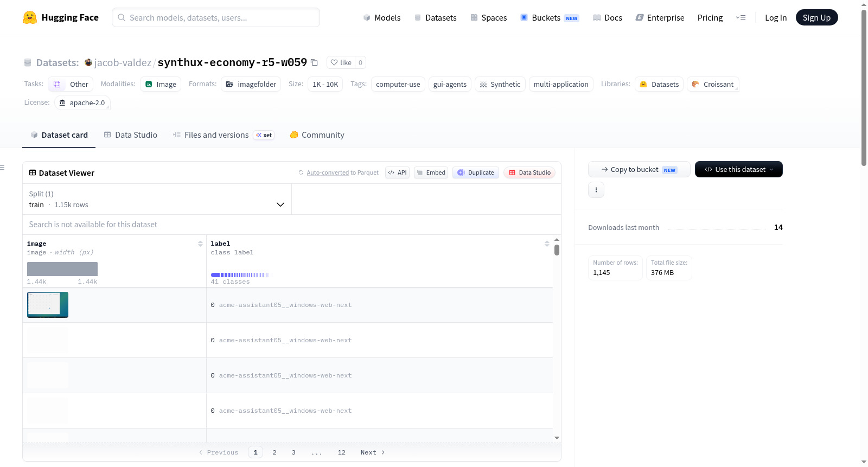
Task: Open the synthux-economy-r5-w059 dataset title link
Action: [x=232, y=62]
